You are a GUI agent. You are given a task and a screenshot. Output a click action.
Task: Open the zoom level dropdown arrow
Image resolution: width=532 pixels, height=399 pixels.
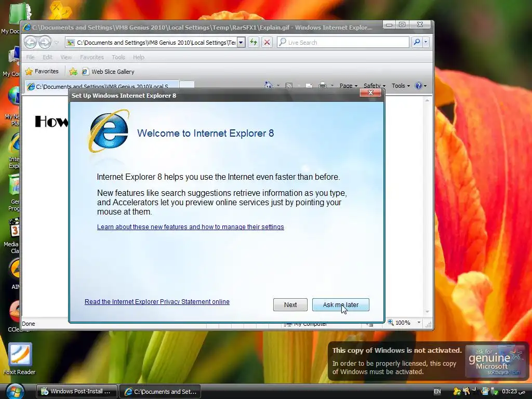click(x=419, y=322)
